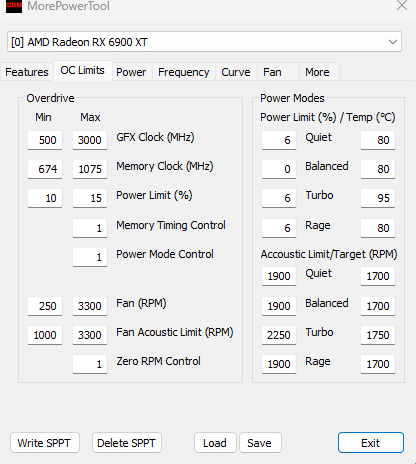Viewport: 416px width, 464px height.
Task: Go to the Frequency tab
Action: tap(184, 72)
